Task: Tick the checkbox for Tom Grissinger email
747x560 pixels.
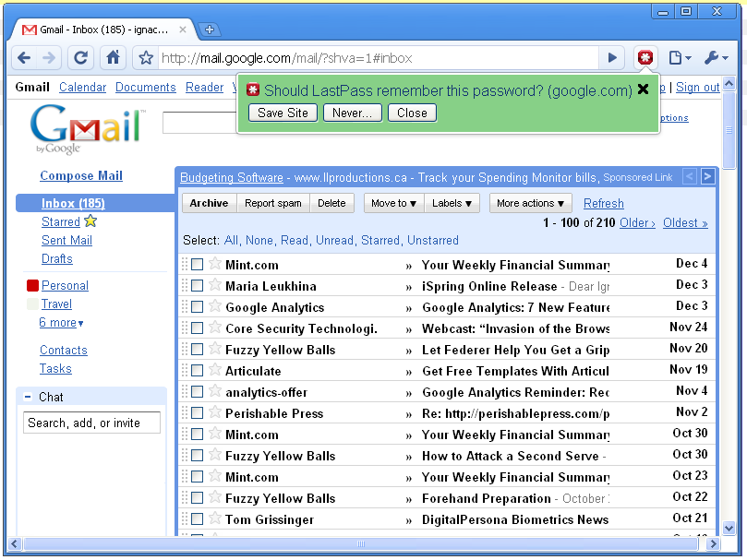Action: [198, 519]
